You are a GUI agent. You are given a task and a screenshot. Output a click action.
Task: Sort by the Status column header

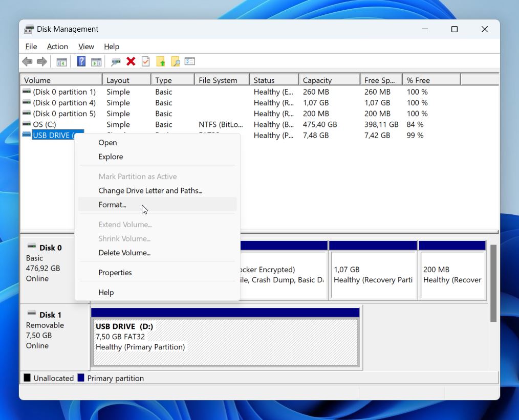pos(274,80)
